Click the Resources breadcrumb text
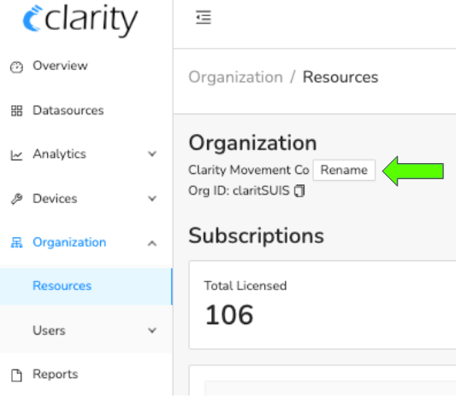 pos(340,77)
